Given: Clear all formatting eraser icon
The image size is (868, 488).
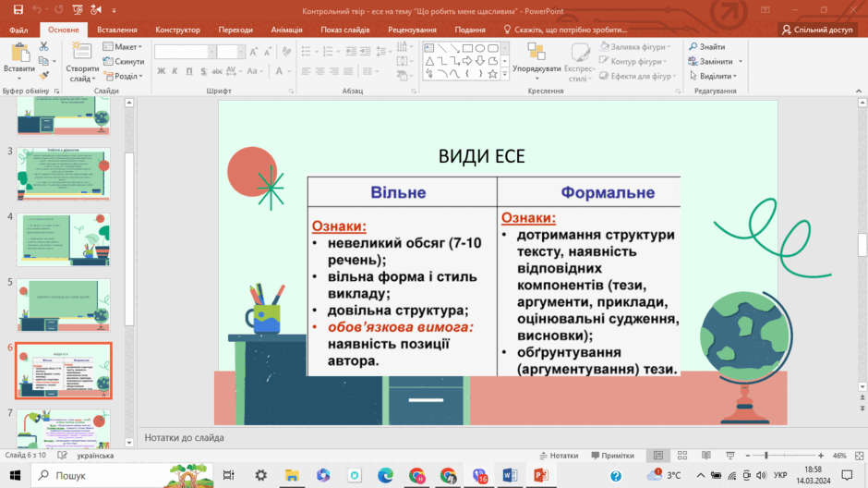Looking at the screenshot, I should [x=286, y=52].
